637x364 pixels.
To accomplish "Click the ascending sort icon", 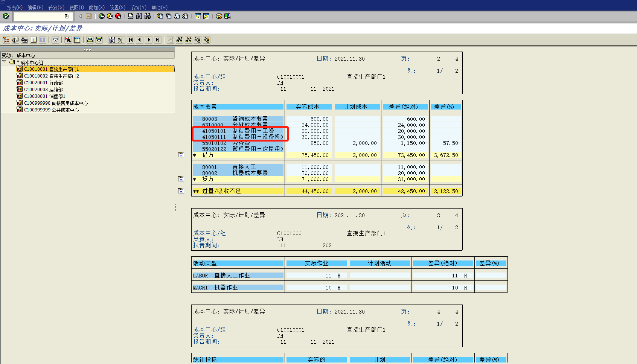I will coord(90,40).
